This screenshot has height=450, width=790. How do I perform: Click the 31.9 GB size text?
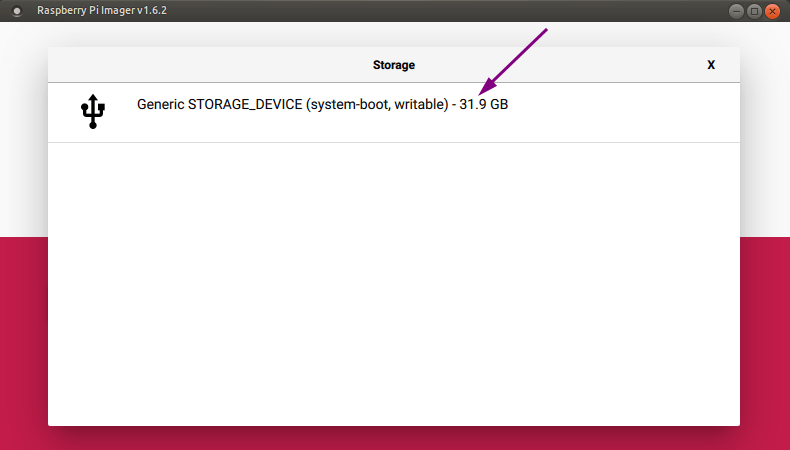pos(484,104)
